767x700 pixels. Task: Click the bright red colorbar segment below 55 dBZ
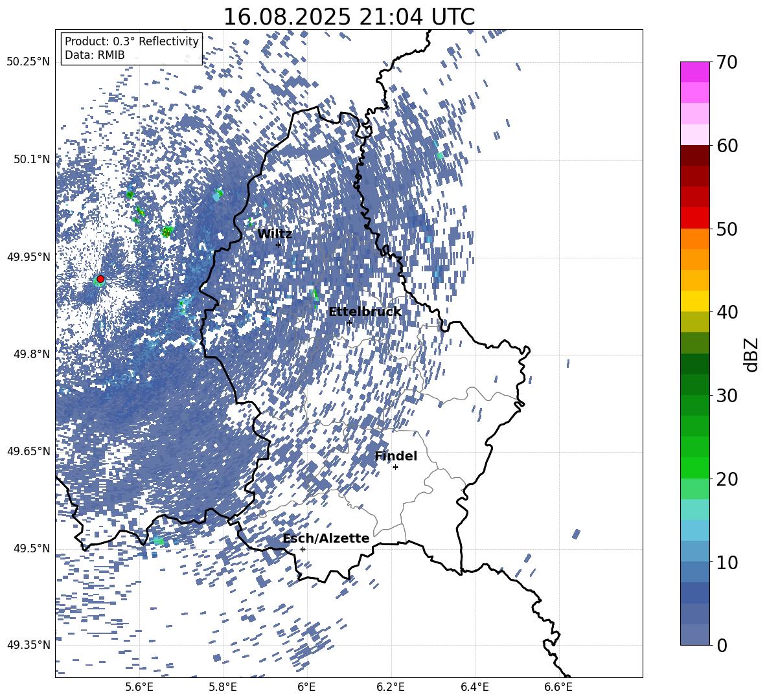695,218
